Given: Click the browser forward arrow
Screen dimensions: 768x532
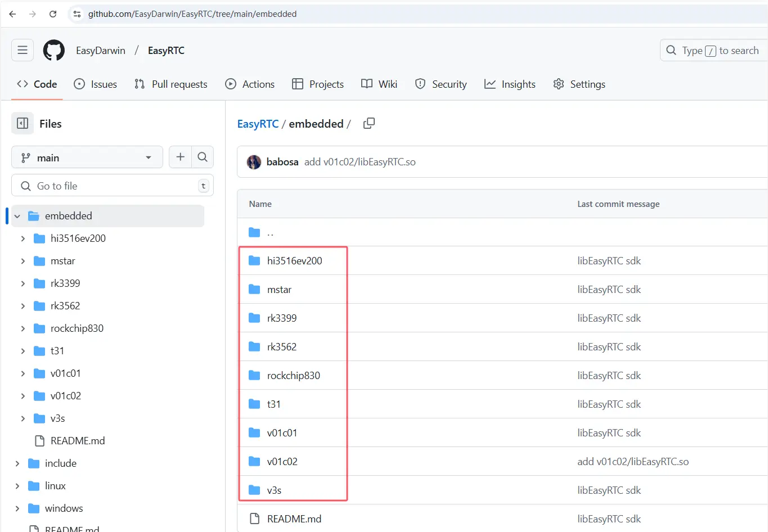Looking at the screenshot, I should tap(33, 14).
